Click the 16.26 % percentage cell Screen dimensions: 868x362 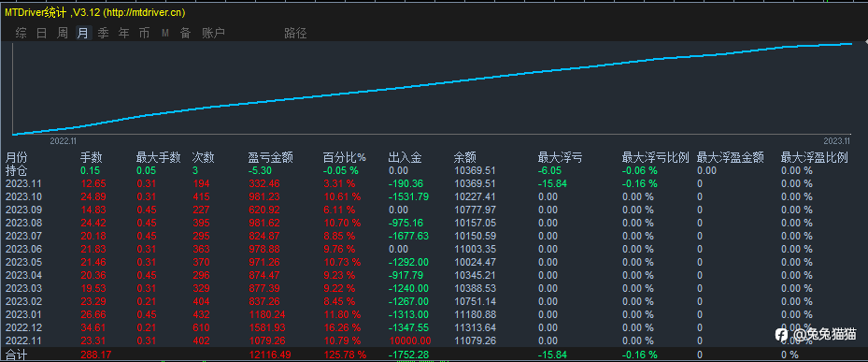coord(342,327)
